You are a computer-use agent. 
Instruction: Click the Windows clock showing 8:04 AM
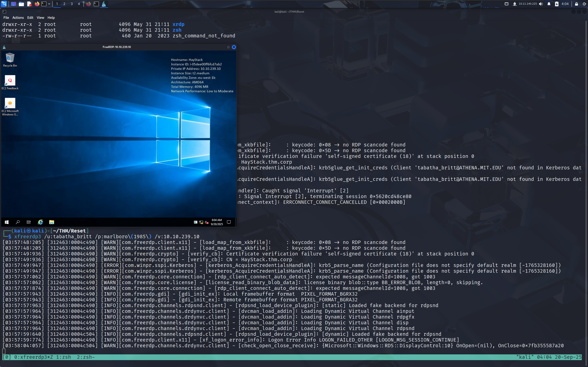[x=216, y=222]
